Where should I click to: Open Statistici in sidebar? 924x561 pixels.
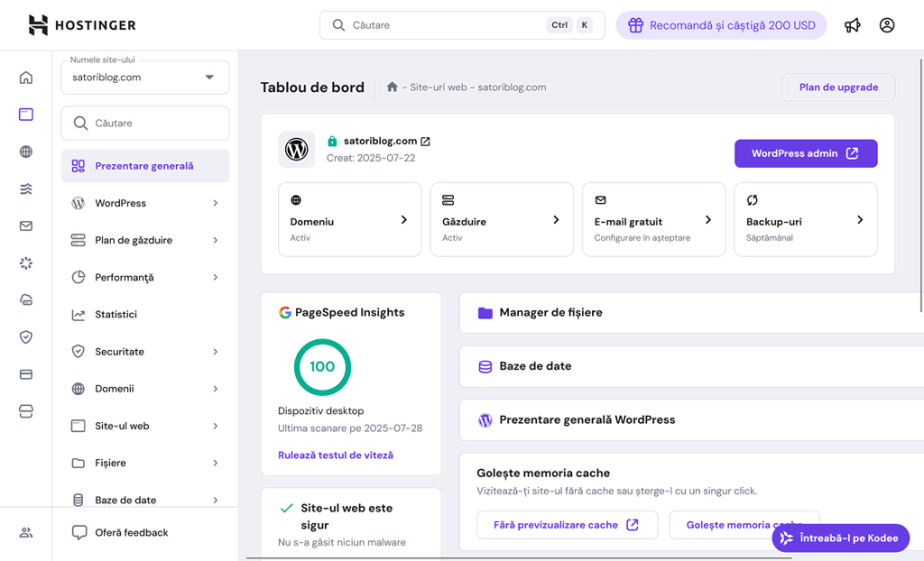click(145, 315)
